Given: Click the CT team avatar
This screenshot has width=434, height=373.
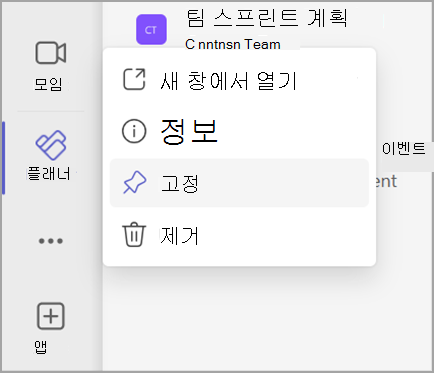Looking at the screenshot, I should point(151,29).
